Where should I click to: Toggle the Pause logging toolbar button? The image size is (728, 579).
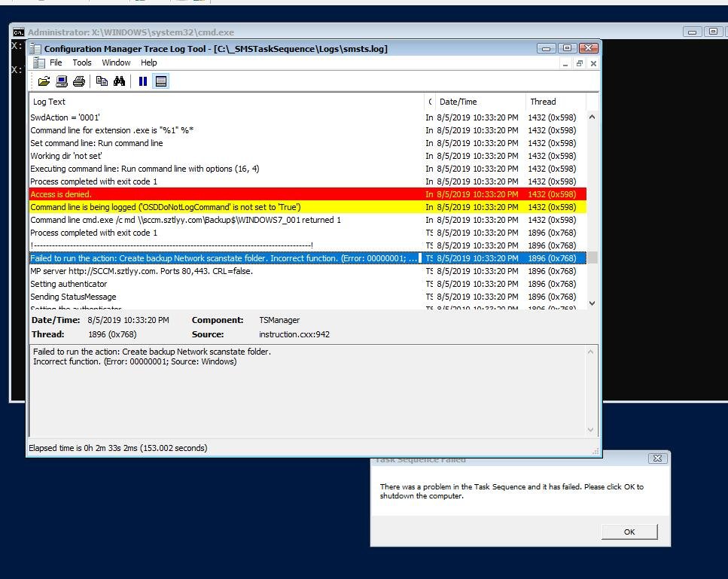(143, 81)
